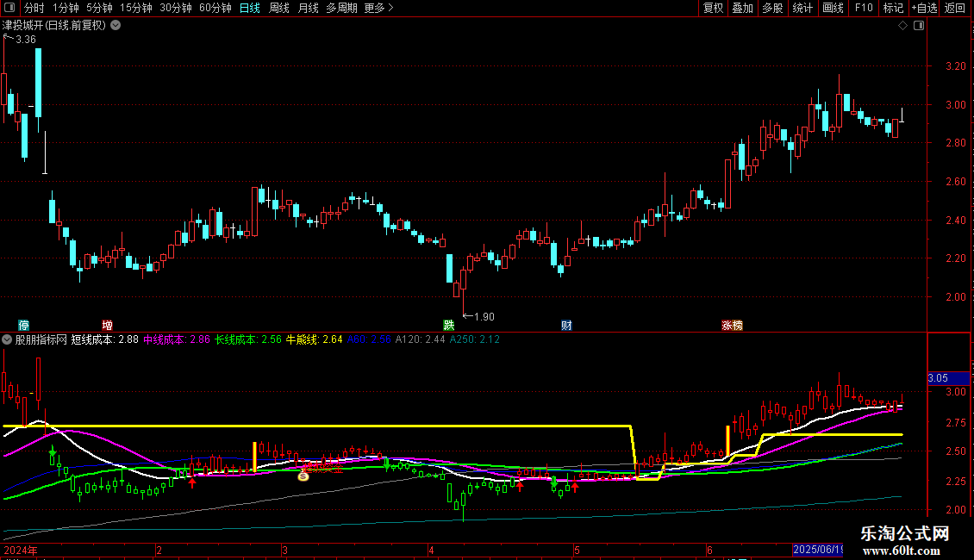Click the A250: 2.12 indicator label
The width and height of the screenshot is (974, 560).
[475, 339]
